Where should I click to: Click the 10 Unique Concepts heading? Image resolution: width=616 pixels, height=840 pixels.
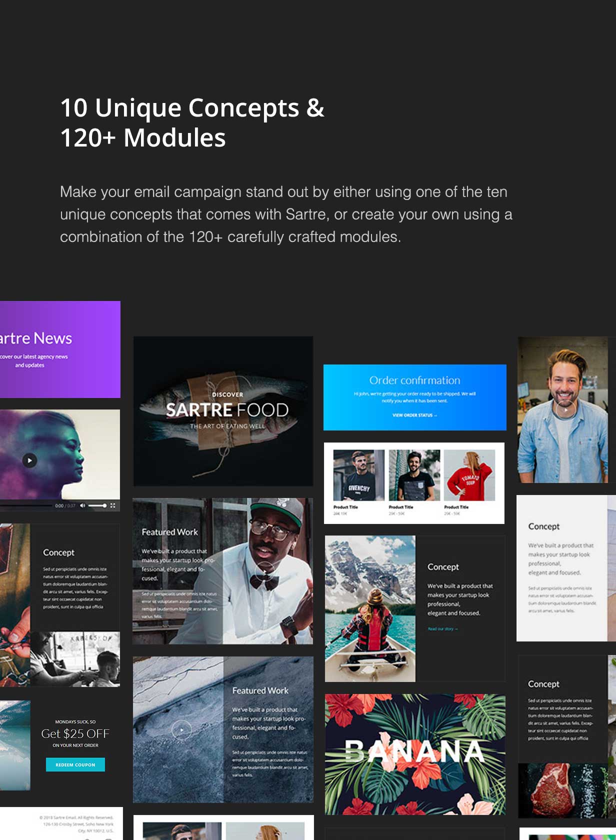tap(192, 122)
